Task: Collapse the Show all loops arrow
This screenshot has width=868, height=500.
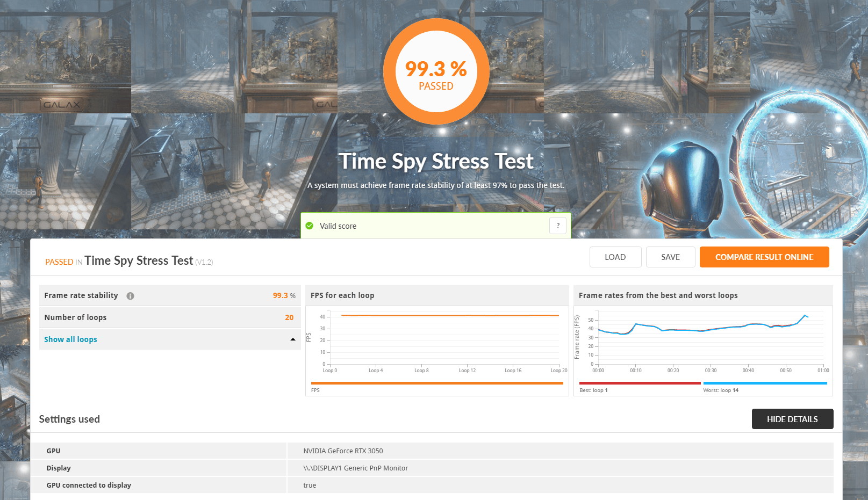Action: pyautogui.click(x=293, y=339)
